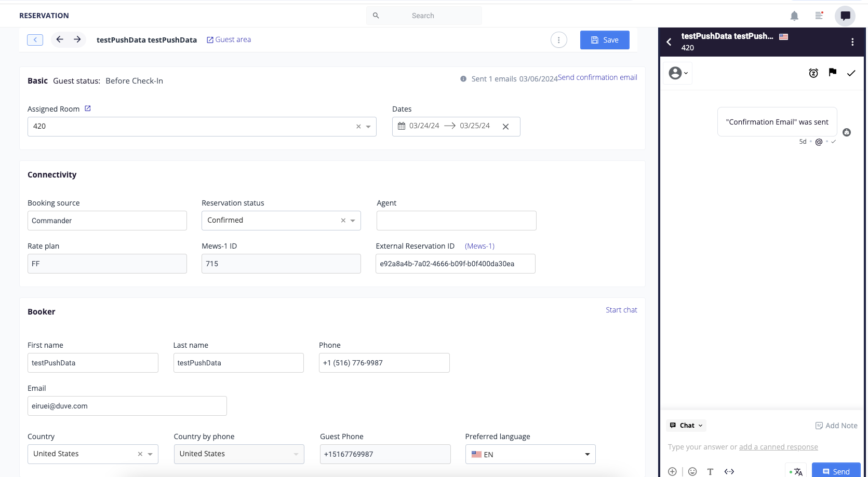Screen dimensions: 868x477
Task: Click Send confirmation email link
Action: 597,77
